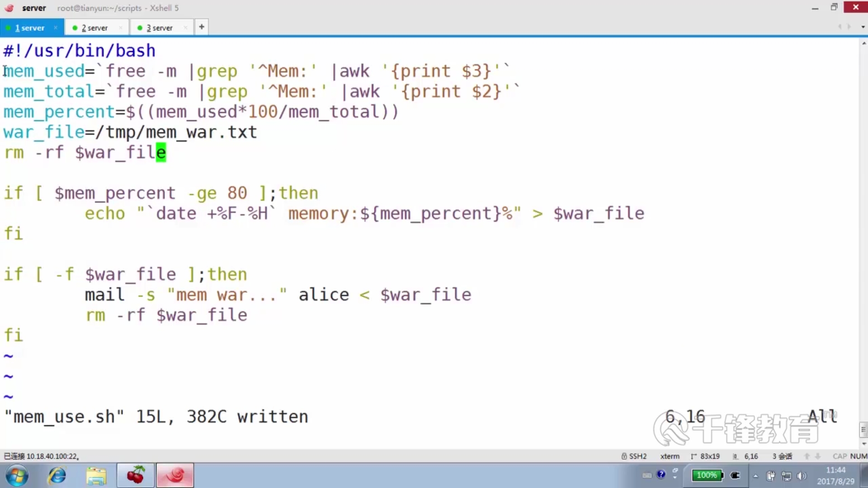Open Windows Explorer folder on taskbar
The width and height of the screenshot is (868, 488).
coord(96,475)
